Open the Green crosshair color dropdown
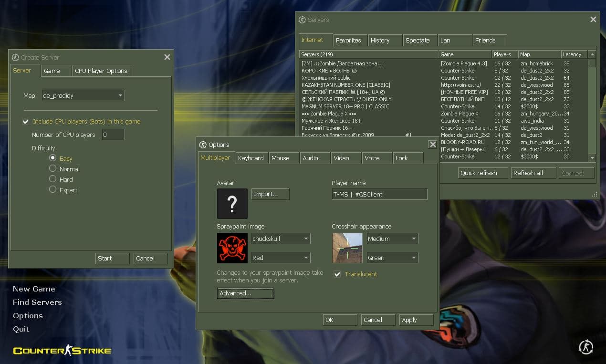 (x=392, y=258)
